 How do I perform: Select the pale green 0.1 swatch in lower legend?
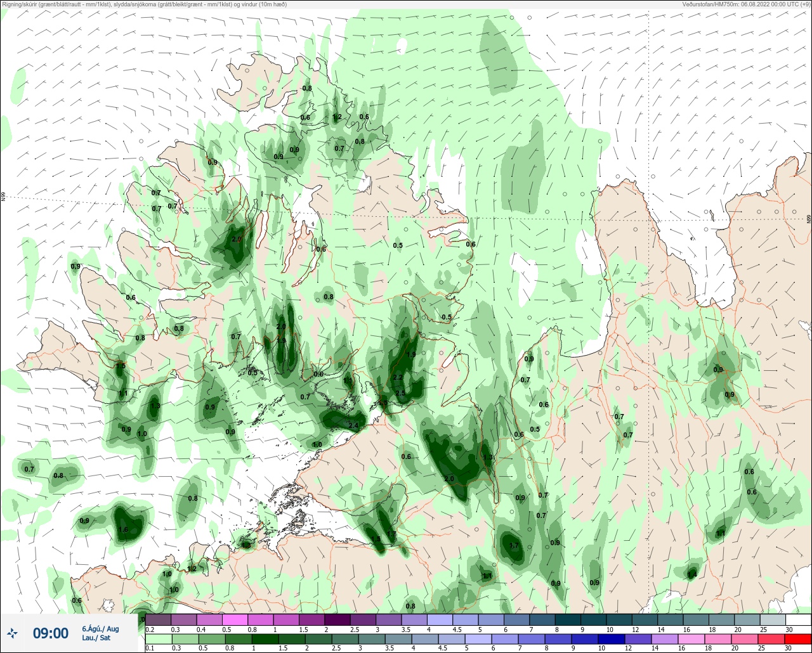pyautogui.click(x=158, y=639)
